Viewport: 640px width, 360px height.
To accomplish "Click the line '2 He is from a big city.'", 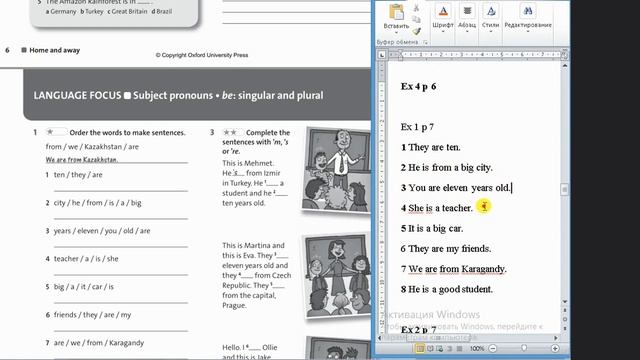I will pyautogui.click(x=447, y=168).
